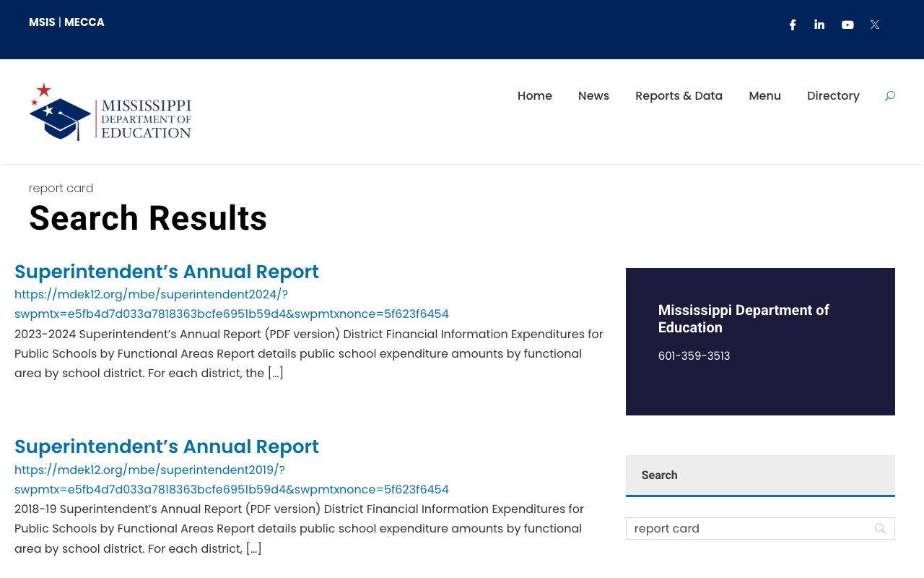The width and height of the screenshot is (924, 578).
Task: Open the superintendent2019 URL link
Action: pyautogui.click(x=232, y=480)
